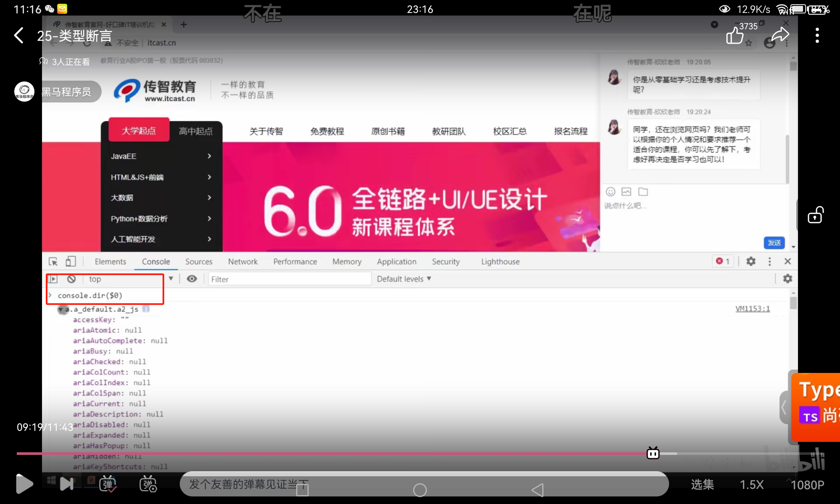Open the top context dropdown arrow
The height and width of the screenshot is (504, 840).
coord(171,278)
